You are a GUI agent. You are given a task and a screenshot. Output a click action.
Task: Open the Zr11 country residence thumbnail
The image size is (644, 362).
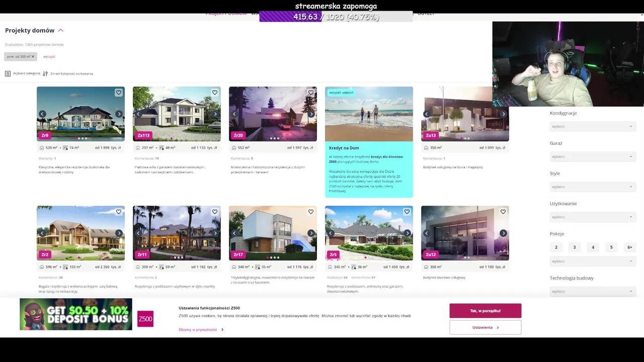(177, 233)
